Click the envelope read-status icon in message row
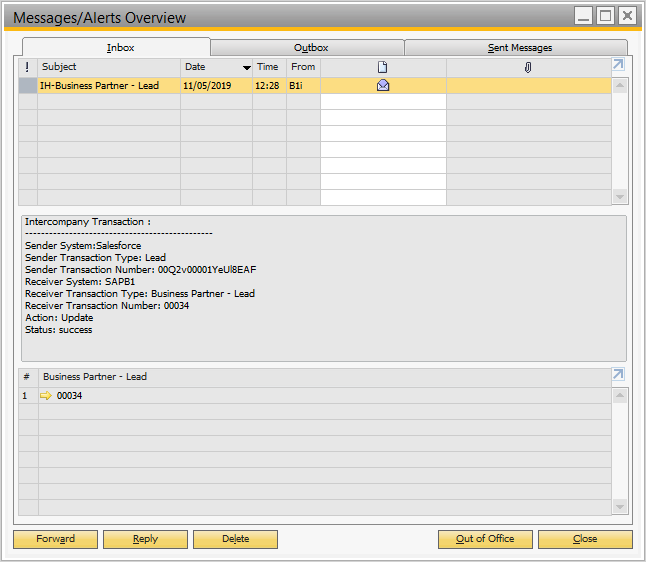646x562 pixels. (x=383, y=86)
